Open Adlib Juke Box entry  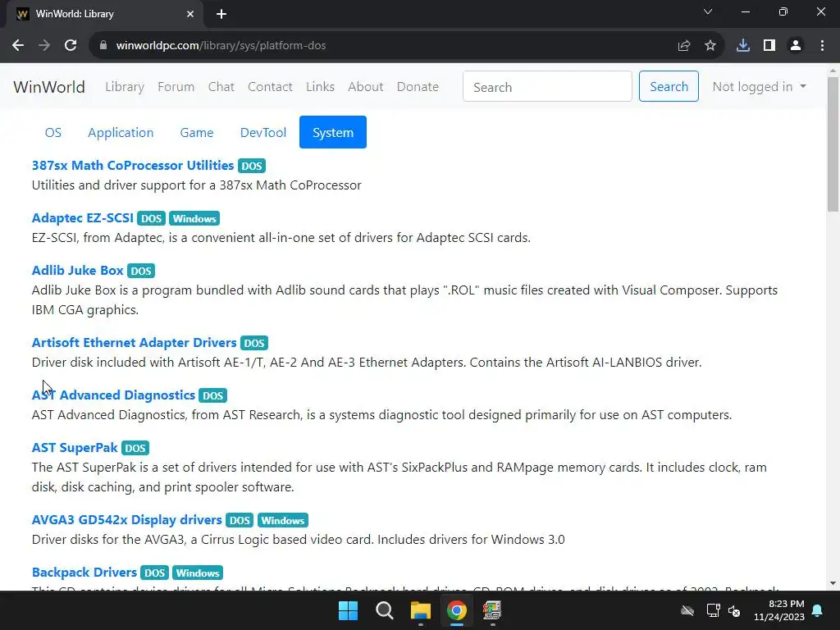click(78, 271)
